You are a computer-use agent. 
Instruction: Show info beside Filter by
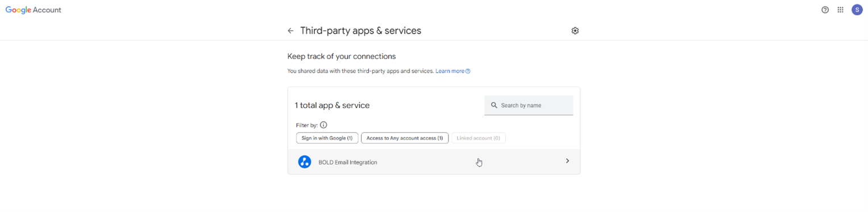pos(323,125)
